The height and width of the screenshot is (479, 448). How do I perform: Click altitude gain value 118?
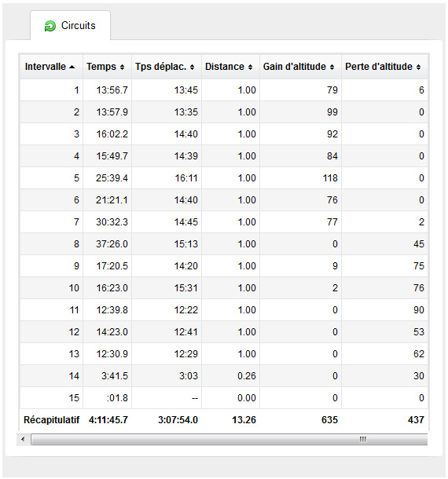[x=330, y=177]
